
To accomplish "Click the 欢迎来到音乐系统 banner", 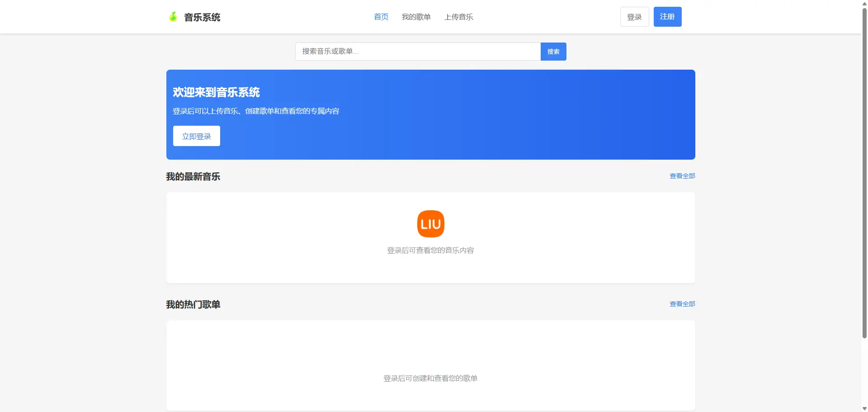I will coord(430,114).
